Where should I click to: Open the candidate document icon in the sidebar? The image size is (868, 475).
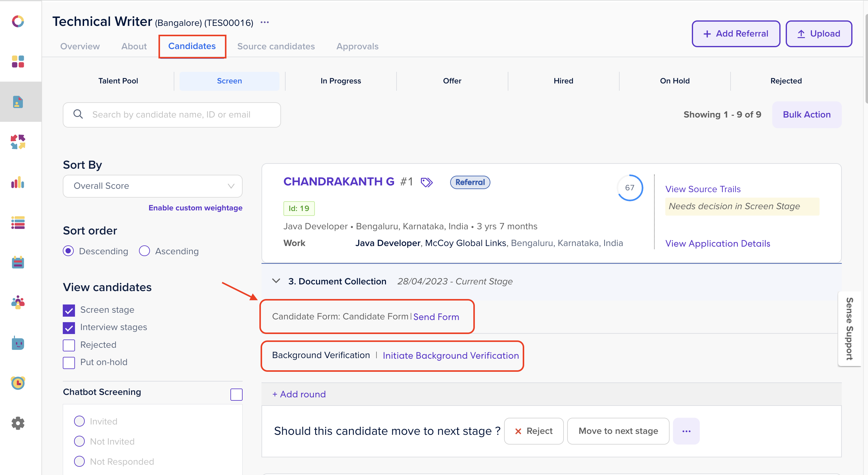tap(18, 102)
